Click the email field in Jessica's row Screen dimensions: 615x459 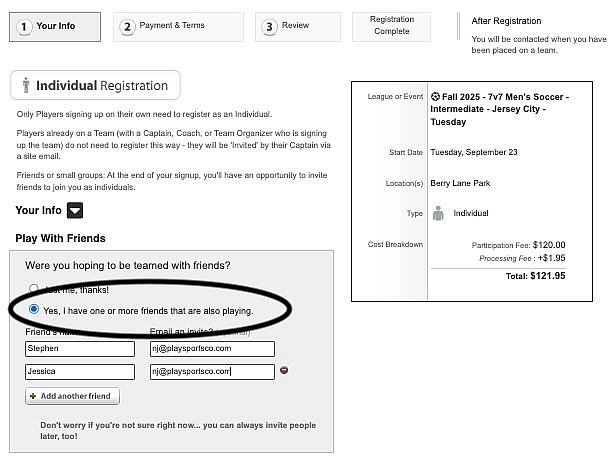pyautogui.click(x=211, y=372)
